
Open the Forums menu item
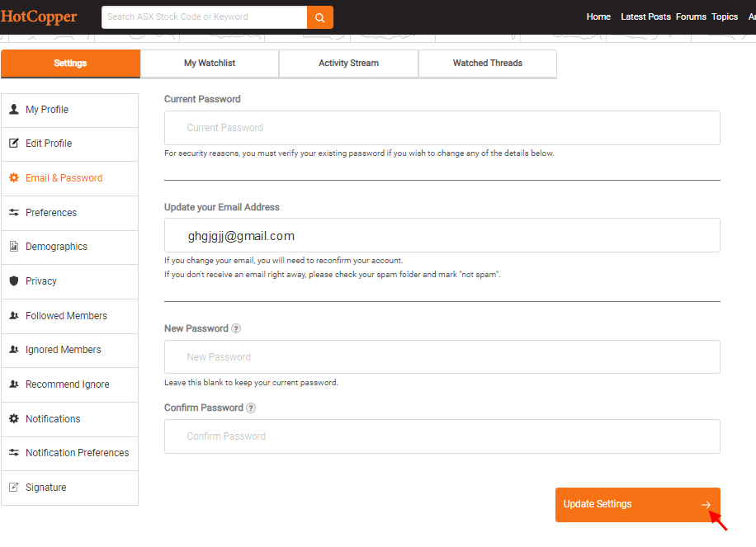coord(691,17)
